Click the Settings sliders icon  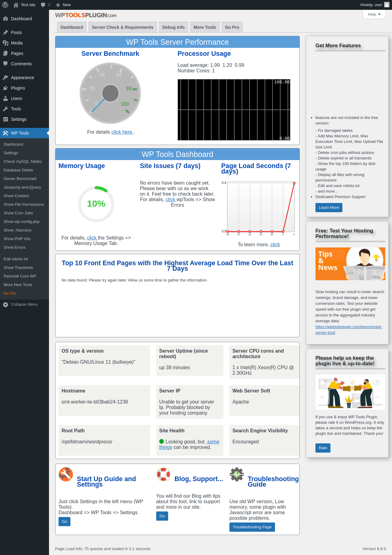pyautogui.click(x=6, y=119)
